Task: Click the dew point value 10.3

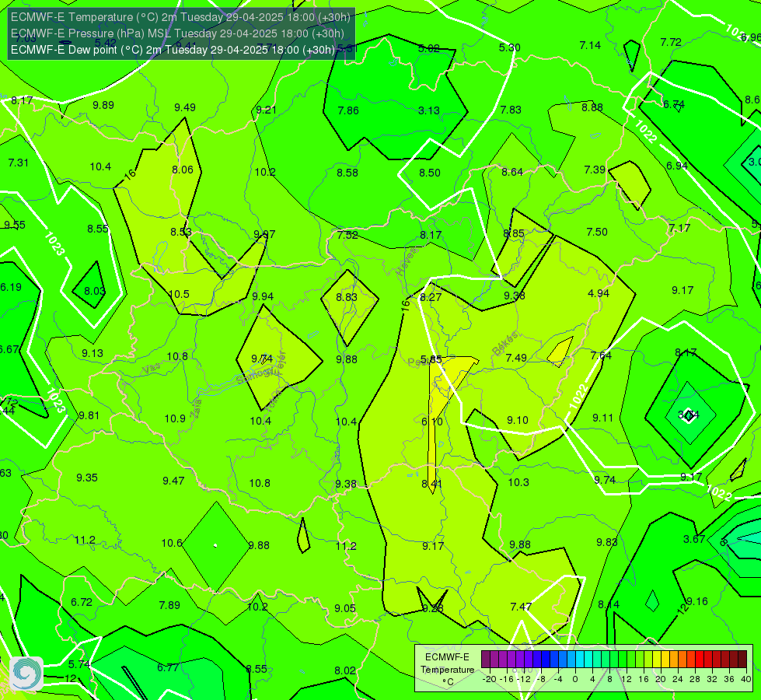Action: click(518, 482)
